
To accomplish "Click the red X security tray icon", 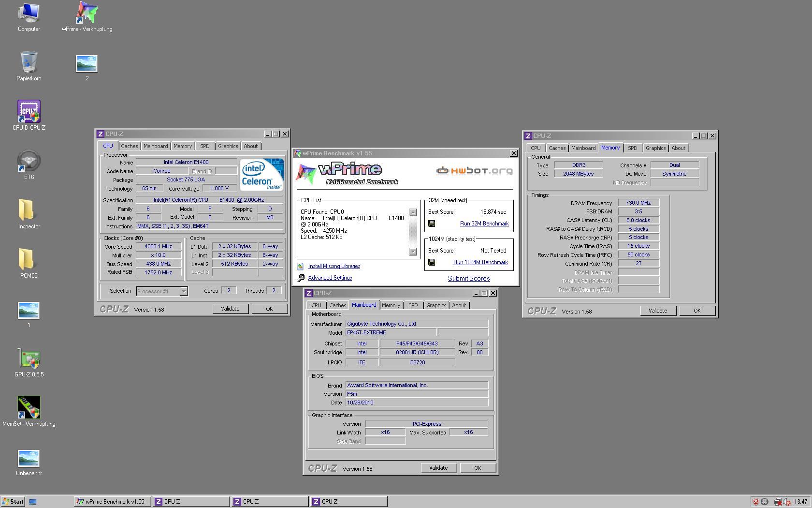I will pos(755,502).
